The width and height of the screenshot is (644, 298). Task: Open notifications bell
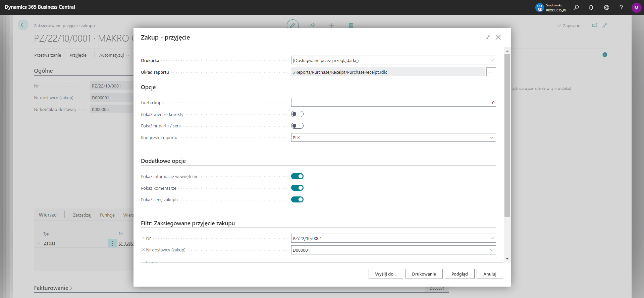[x=591, y=7]
